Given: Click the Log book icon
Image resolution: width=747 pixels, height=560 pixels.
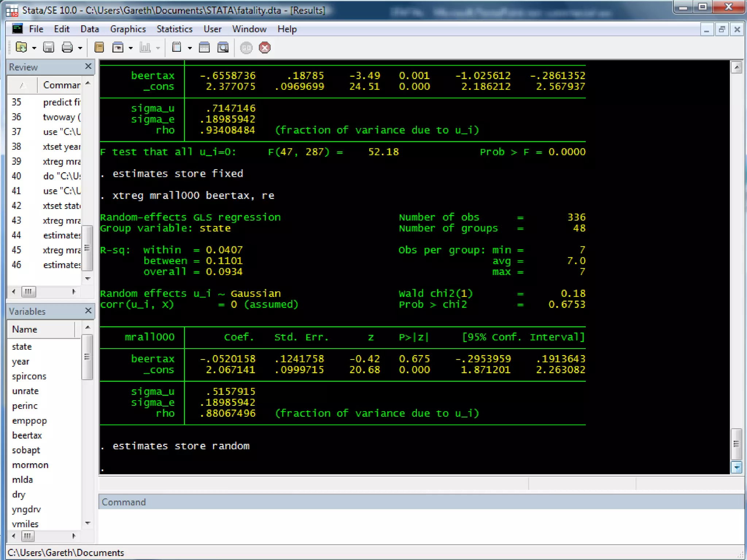Looking at the screenshot, I should pos(99,47).
